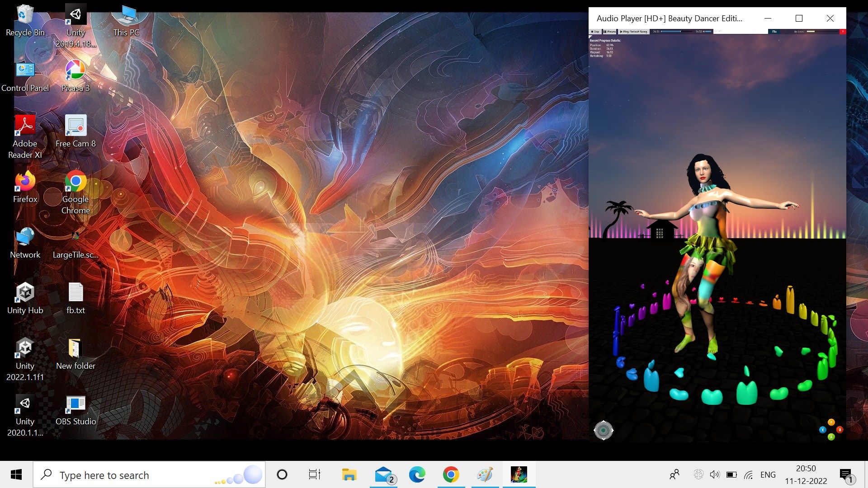Screen dimensions: 868x488
Task: Open Mail app from taskbar
Action: pyautogui.click(x=382, y=474)
